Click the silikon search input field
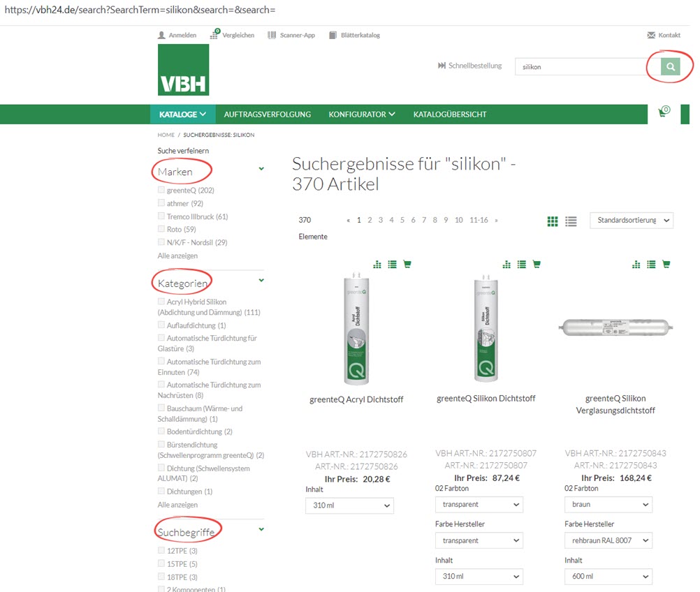 click(588, 66)
